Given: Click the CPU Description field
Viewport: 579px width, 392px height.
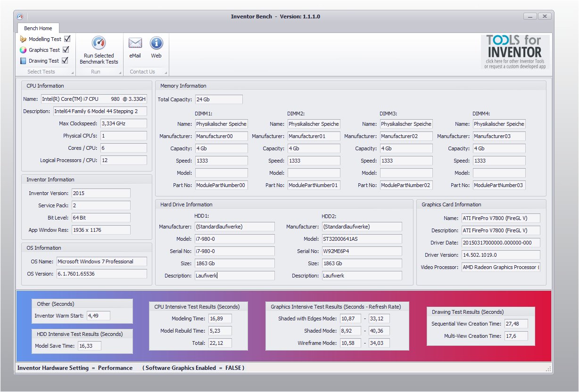Looking at the screenshot, I should tap(99, 111).
